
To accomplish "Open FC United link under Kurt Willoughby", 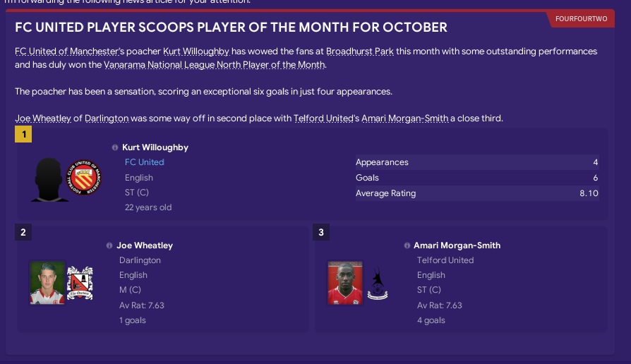I will point(144,162).
